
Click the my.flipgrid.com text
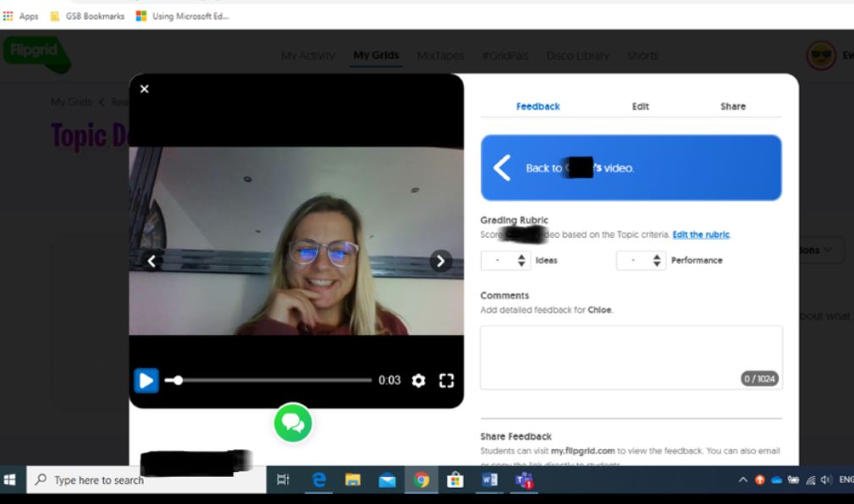coord(582,451)
